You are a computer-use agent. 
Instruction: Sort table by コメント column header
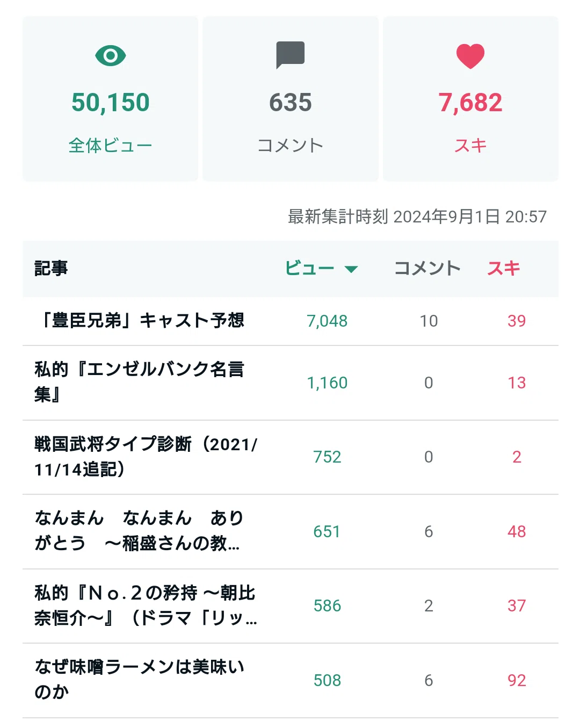point(427,268)
